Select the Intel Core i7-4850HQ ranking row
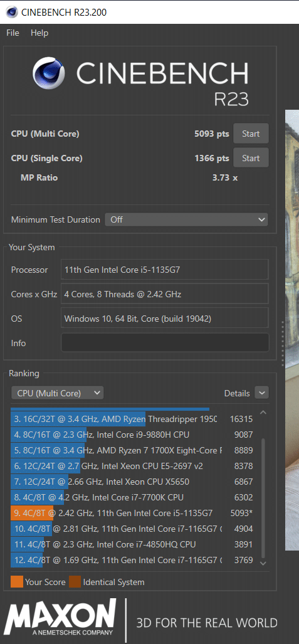The image size is (299, 644). pos(134,544)
